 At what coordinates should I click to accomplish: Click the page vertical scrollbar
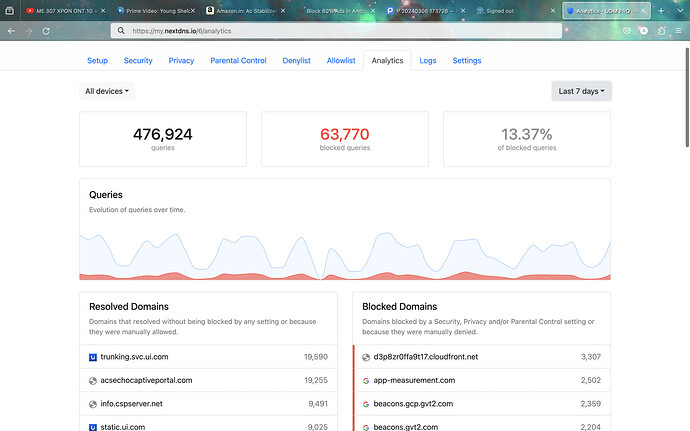click(x=687, y=98)
